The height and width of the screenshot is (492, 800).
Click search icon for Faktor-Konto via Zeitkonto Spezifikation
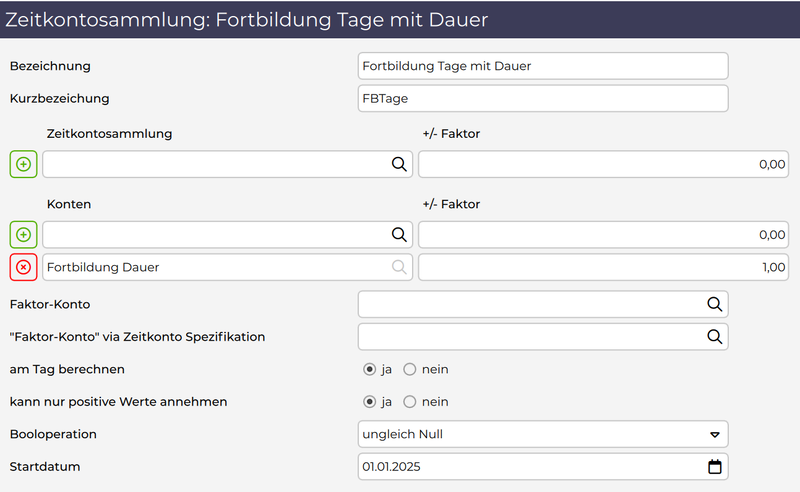click(714, 337)
